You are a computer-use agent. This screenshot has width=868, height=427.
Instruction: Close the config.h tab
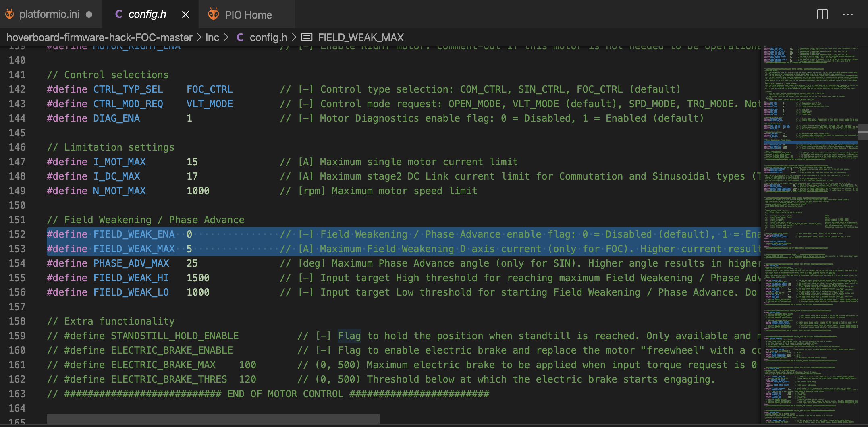185,15
